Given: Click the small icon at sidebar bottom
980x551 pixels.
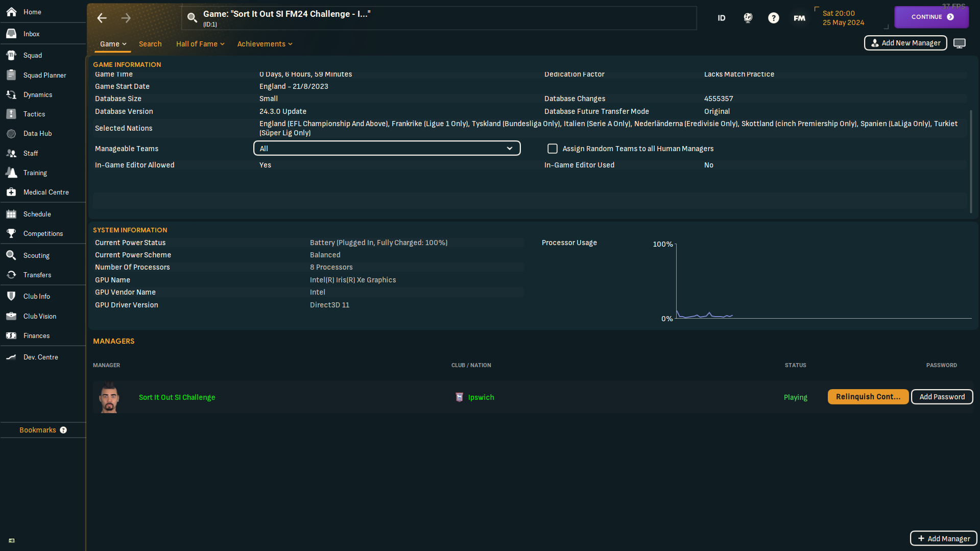Looking at the screenshot, I should tap(12, 540).
